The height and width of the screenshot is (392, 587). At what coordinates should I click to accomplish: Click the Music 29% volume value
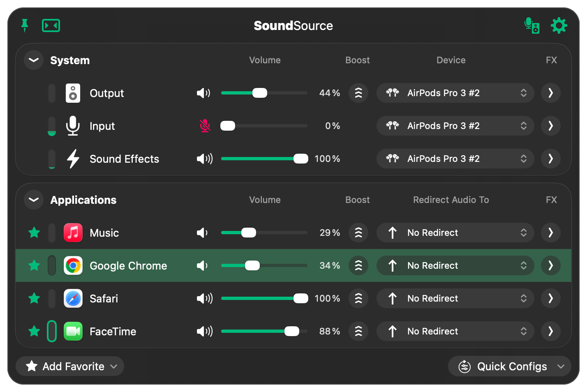tap(330, 233)
